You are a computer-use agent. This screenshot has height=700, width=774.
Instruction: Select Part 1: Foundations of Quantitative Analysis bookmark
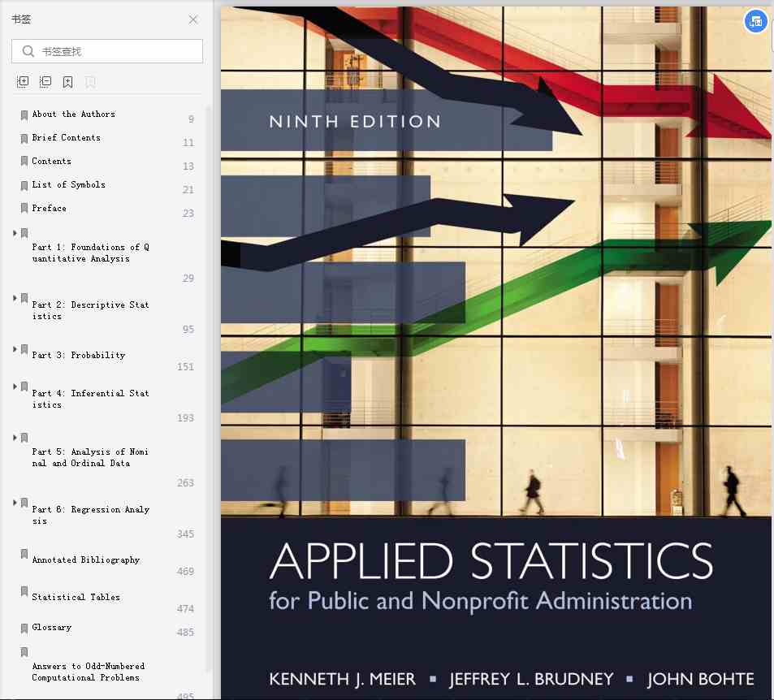91,253
